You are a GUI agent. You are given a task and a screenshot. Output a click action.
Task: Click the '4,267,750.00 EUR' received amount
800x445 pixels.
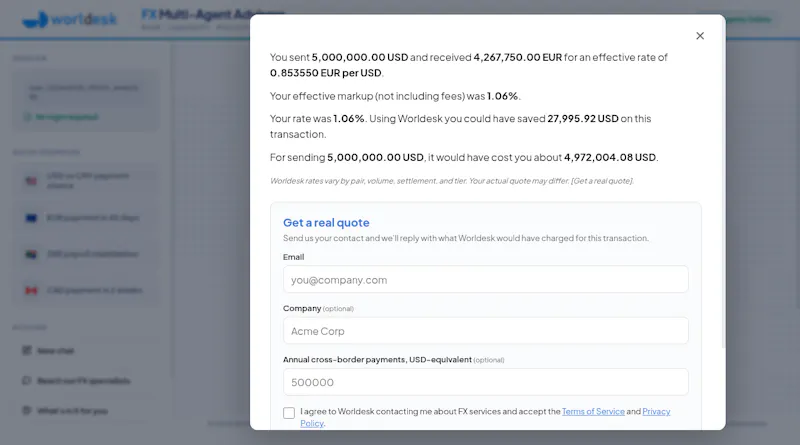517,57
